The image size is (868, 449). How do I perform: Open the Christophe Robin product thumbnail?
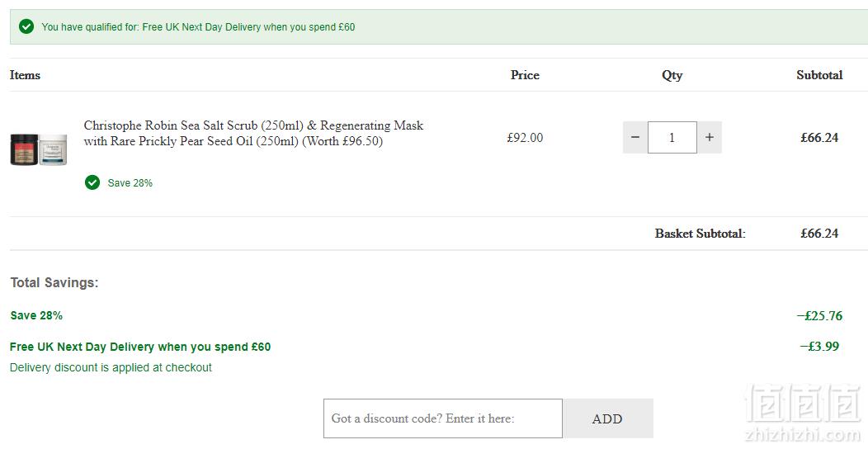point(39,149)
